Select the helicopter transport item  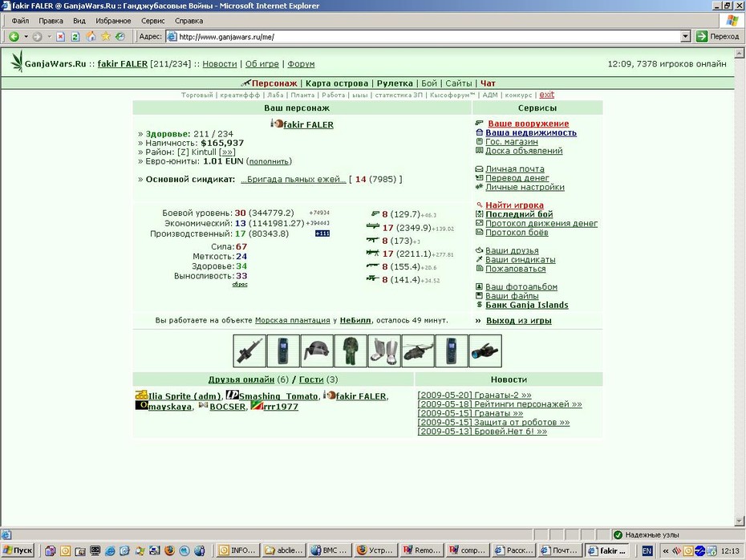(x=418, y=351)
